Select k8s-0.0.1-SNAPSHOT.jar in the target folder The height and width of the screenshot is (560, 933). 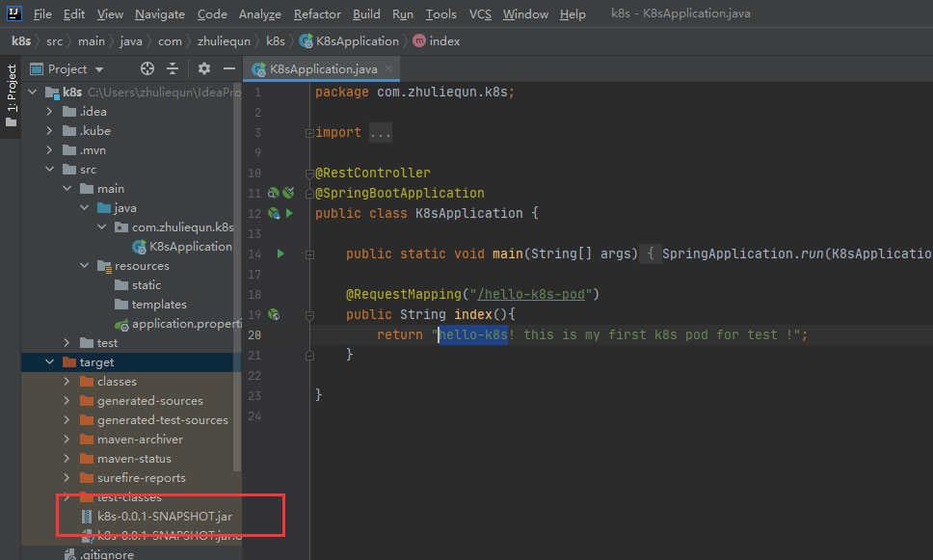pos(164,517)
